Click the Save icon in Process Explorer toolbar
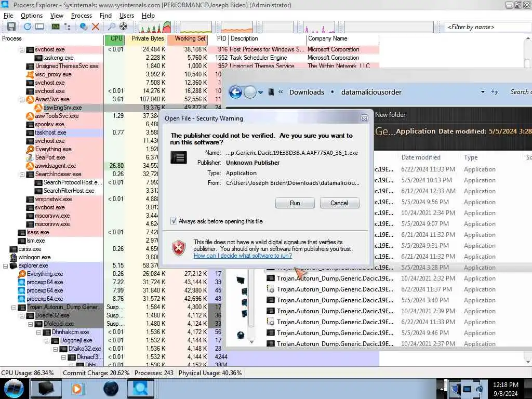 pos(11,26)
